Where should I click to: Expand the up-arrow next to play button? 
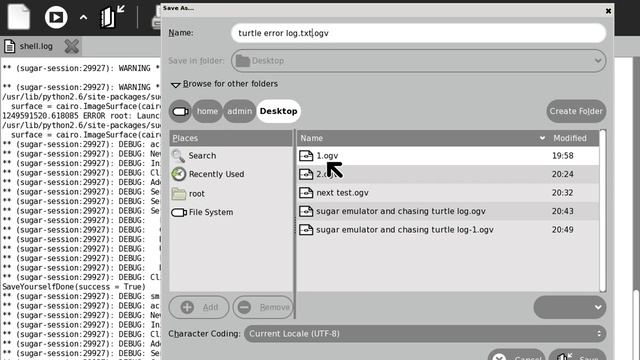[x=83, y=18]
